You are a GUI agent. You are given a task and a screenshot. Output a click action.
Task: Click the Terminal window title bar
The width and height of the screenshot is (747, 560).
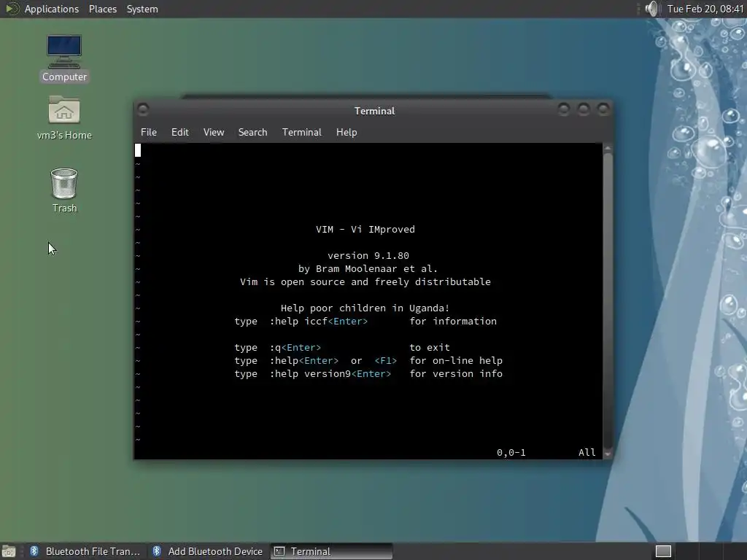click(x=374, y=111)
